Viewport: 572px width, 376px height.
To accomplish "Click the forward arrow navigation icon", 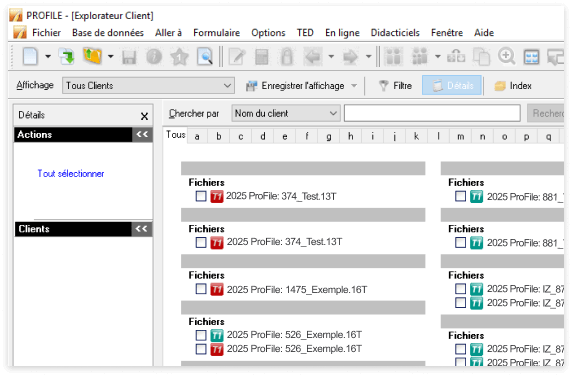I will tap(351, 57).
